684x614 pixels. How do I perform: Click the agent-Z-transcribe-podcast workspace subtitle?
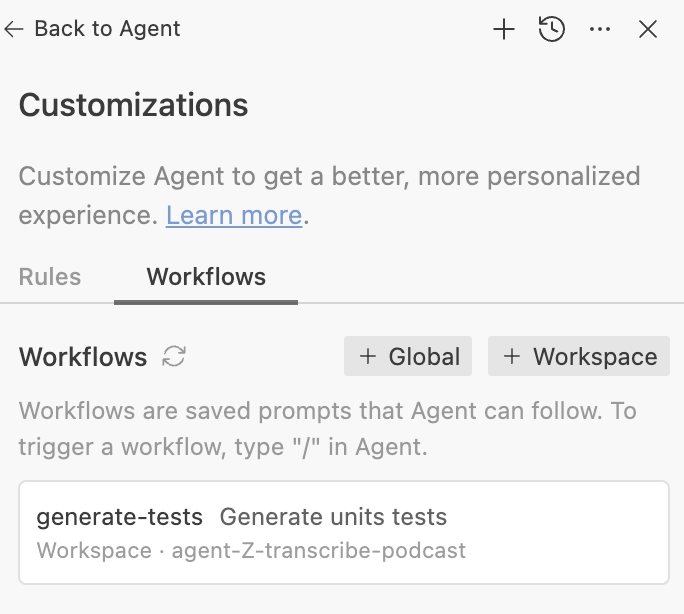tap(319, 551)
